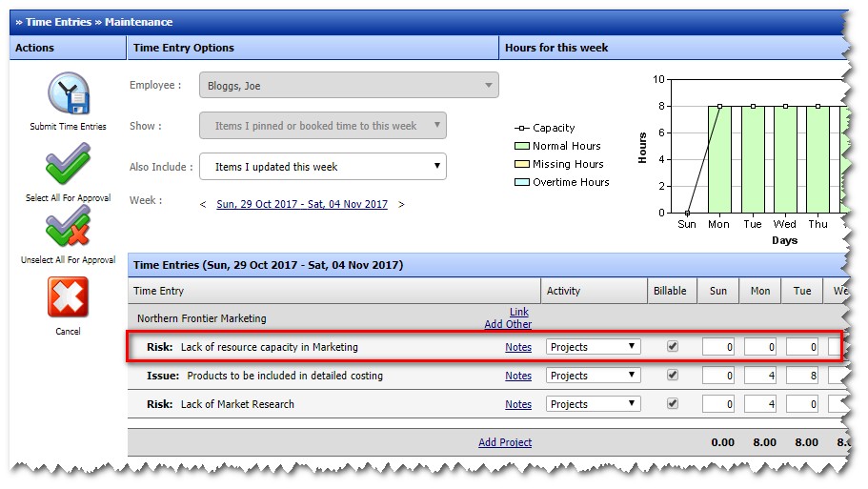Click the Sun column header in table

pyautogui.click(x=718, y=291)
